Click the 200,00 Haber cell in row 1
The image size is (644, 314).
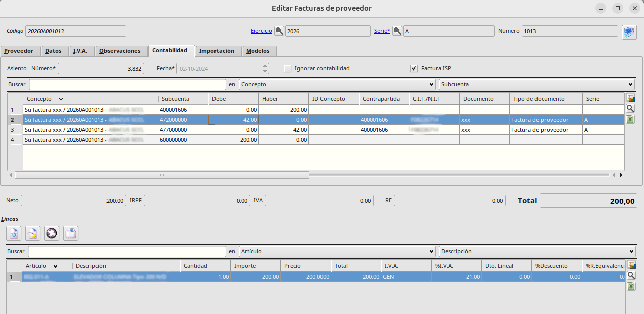[x=283, y=109]
